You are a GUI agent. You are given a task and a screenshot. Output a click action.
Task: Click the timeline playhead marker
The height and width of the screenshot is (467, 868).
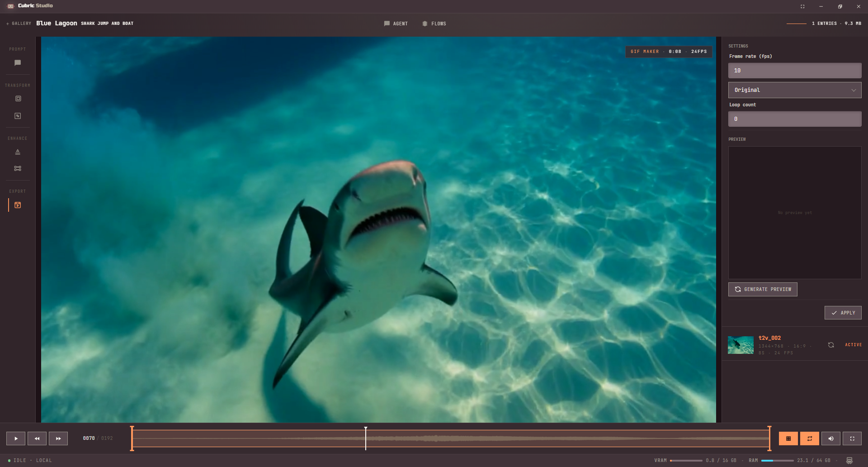366,438
